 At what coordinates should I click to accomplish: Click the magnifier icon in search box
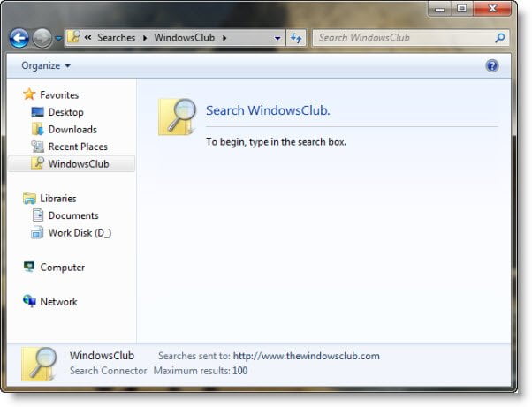pyautogui.click(x=500, y=38)
